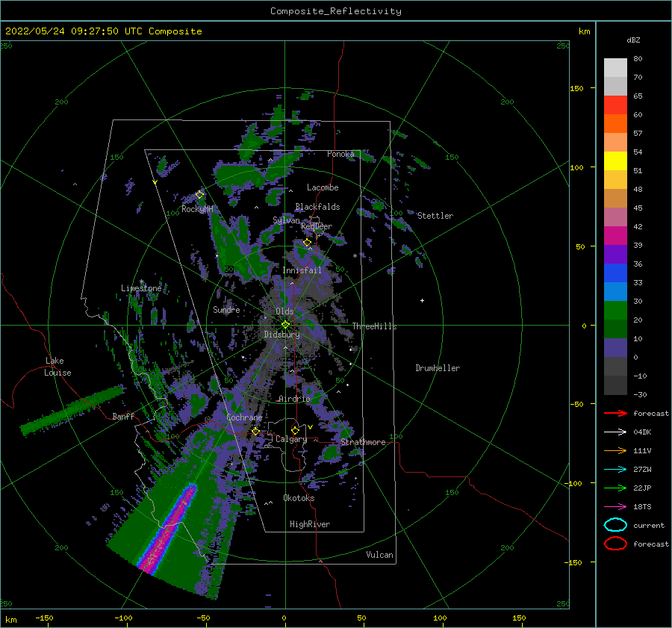Click the Sundre city label
The height and width of the screenshot is (628, 672).
click(x=226, y=309)
